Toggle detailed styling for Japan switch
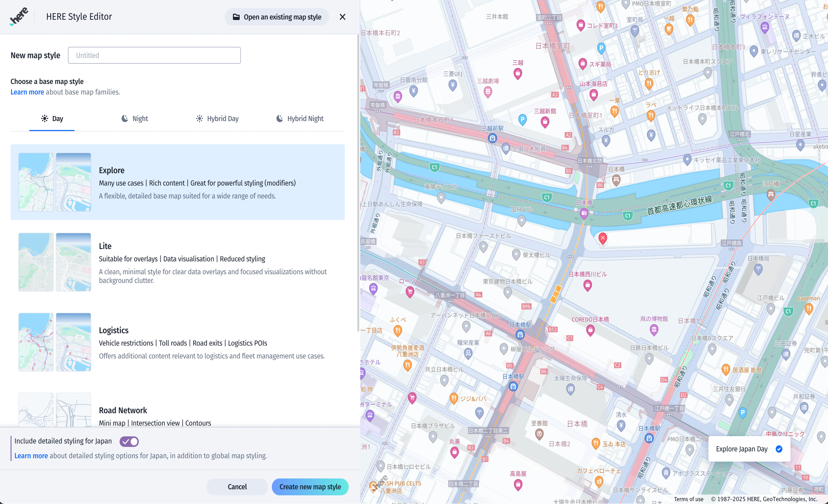Image resolution: width=828 pixels, height=504 pixels. pos(129,441)
